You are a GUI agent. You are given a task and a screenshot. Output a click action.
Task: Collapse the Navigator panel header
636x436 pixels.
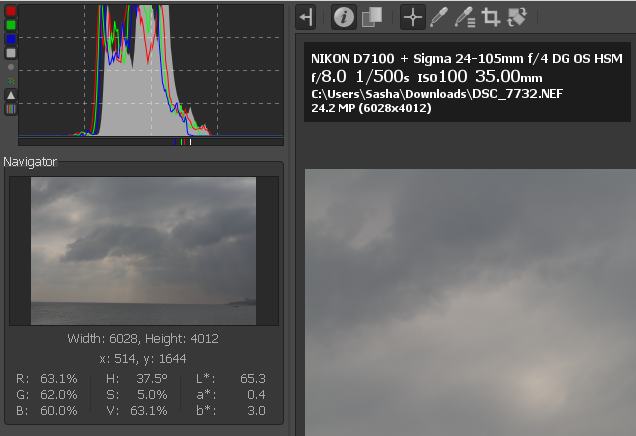pos(30,162)
